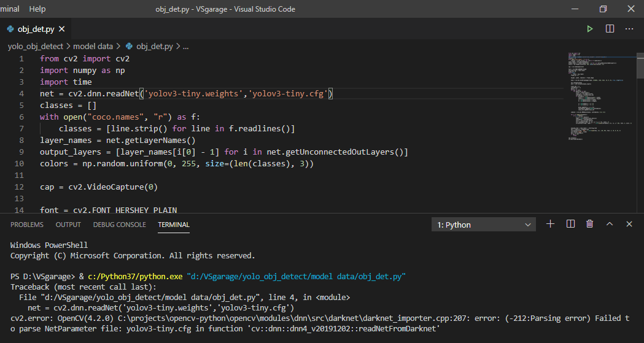Kill terminal with trash icon
This screenshot has height=343, width=644.
pyautogui.click(x=590, y=223)
